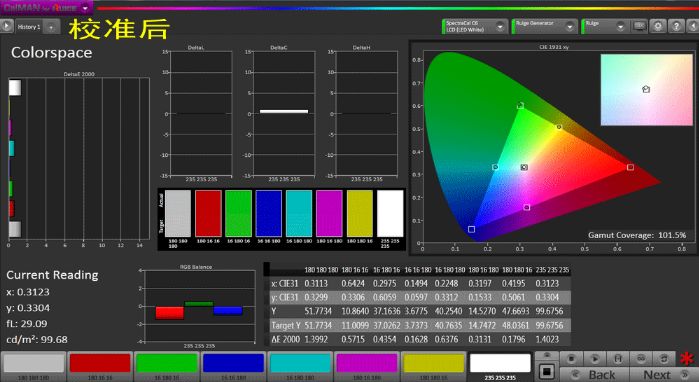Click the blue bar in RGB Balance chart

tap(228, 311)
